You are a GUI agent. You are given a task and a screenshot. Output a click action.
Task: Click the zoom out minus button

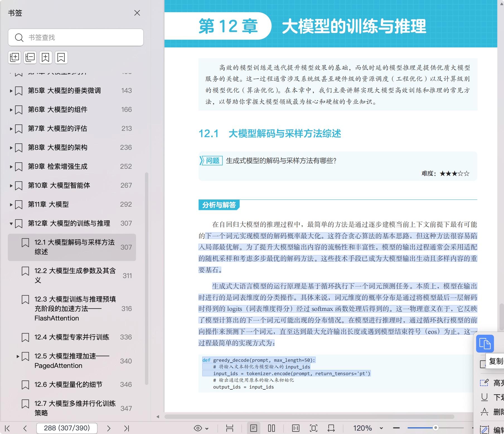[396, 428]
